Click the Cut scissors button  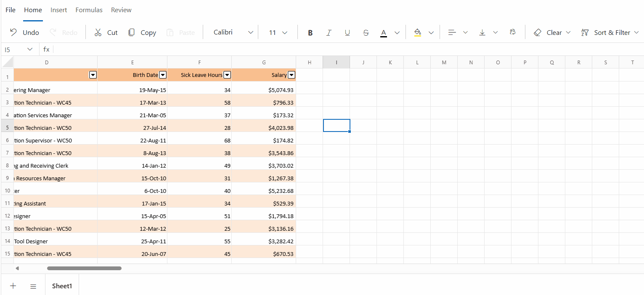pyautogui.click(x=106, y=32)
